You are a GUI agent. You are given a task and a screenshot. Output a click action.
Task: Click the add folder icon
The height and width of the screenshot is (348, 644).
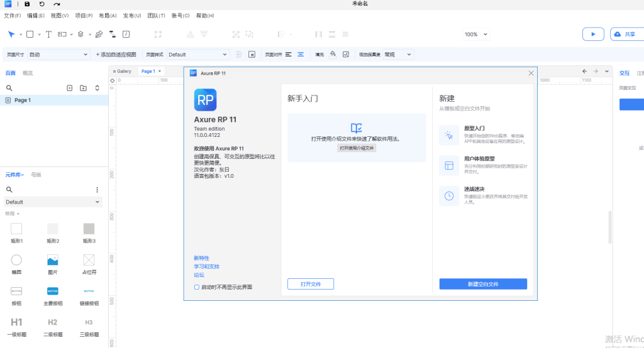[84, 88]
